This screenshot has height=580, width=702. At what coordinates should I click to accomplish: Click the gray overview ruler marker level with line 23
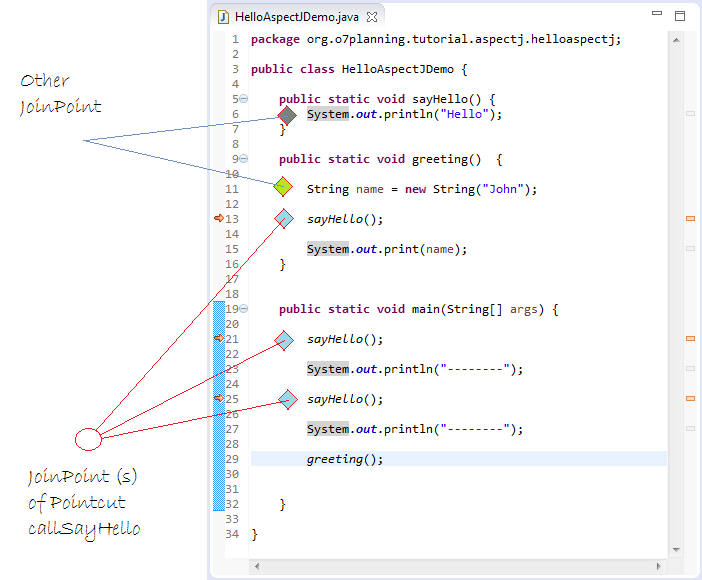690,369
